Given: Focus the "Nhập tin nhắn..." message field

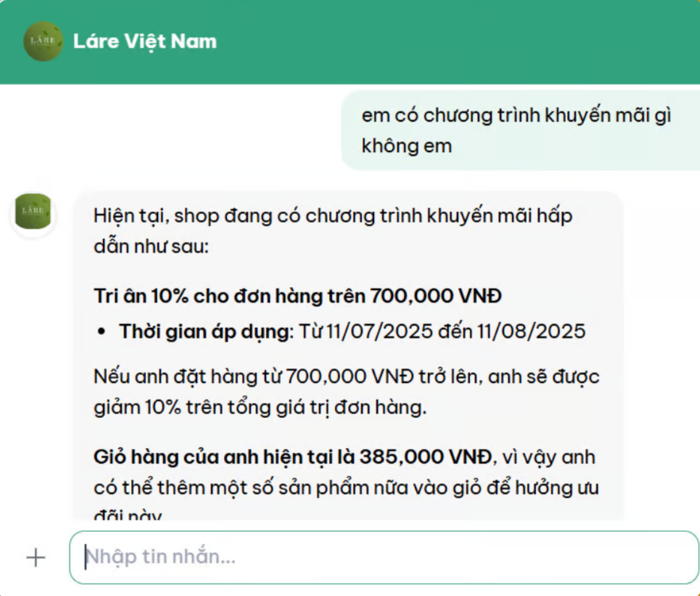Looking at the screenshot, I should tap(383, 557).
